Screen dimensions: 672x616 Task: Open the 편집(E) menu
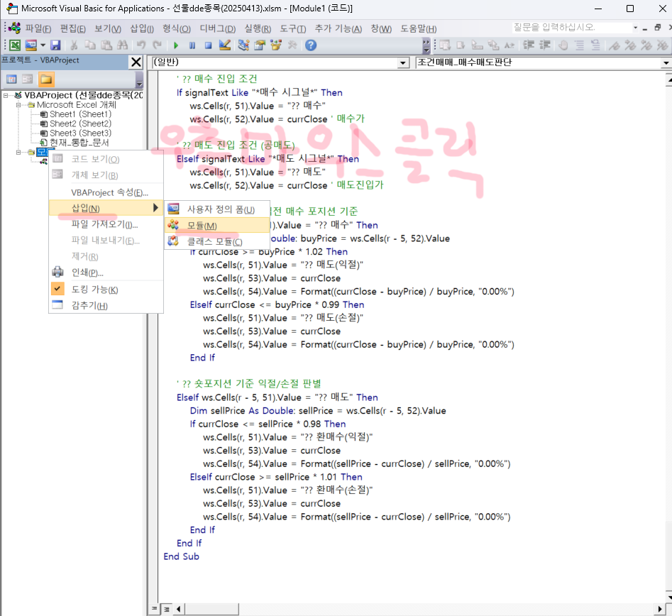pyautogui.click(x=73, y=28)
